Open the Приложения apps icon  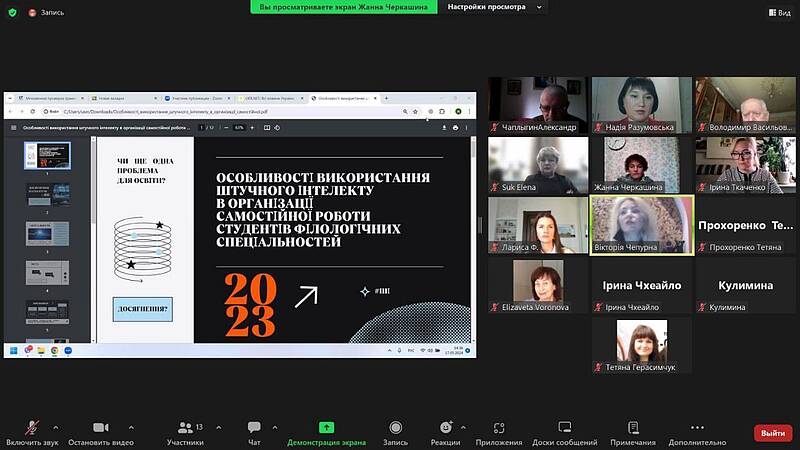pyautogui.click(x=498, y=428)
